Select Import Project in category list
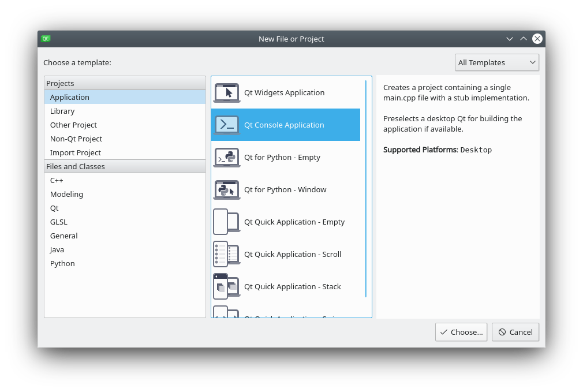583x392 pixels. [76, 152]
